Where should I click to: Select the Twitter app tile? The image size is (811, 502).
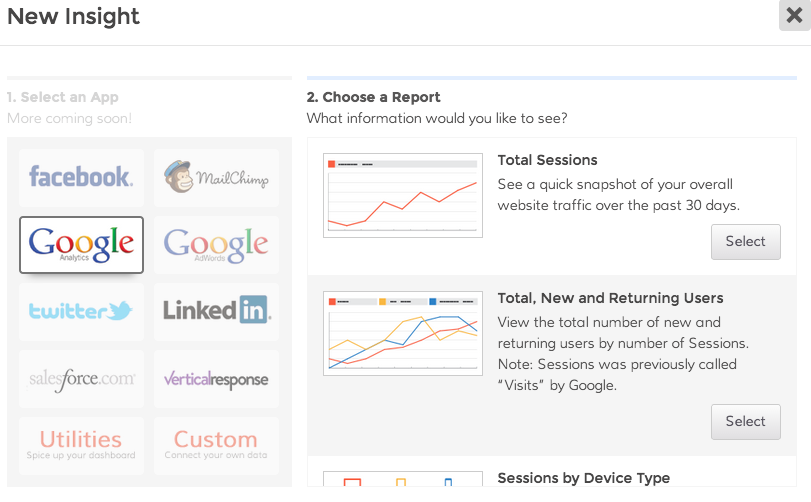click(81, 311)
